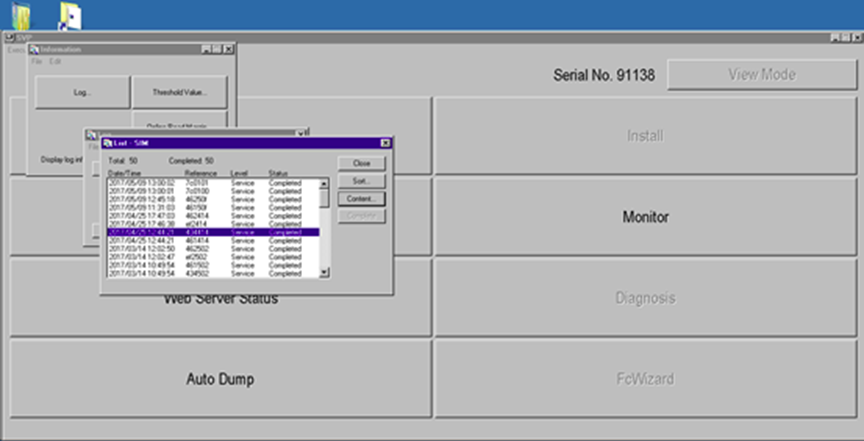
Task: Open Content... for selected log entry
Action: point(361,198)
